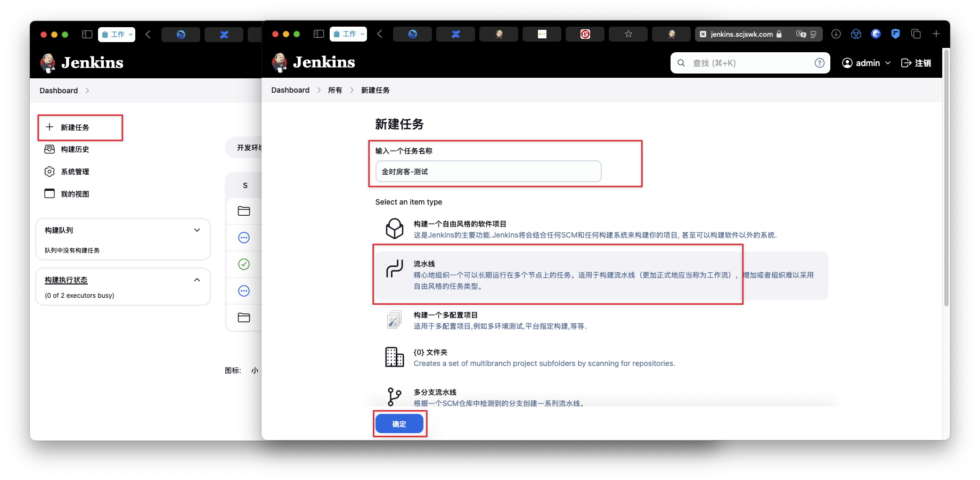Click the multi-configuration project icon
Screen dimensions: 980x480
395,320
